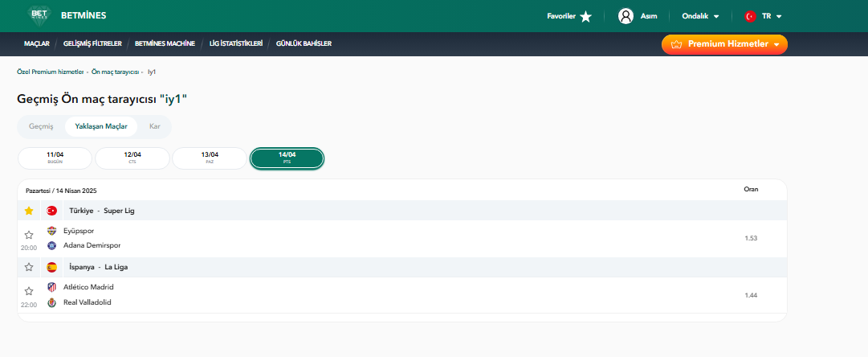Image resolution: width=868 pixels, height=357 pixels.
Task: Favorite the Atlético Madrid vs Real Valladolid match
Action: pyautogui.click(x=29, y=291)
